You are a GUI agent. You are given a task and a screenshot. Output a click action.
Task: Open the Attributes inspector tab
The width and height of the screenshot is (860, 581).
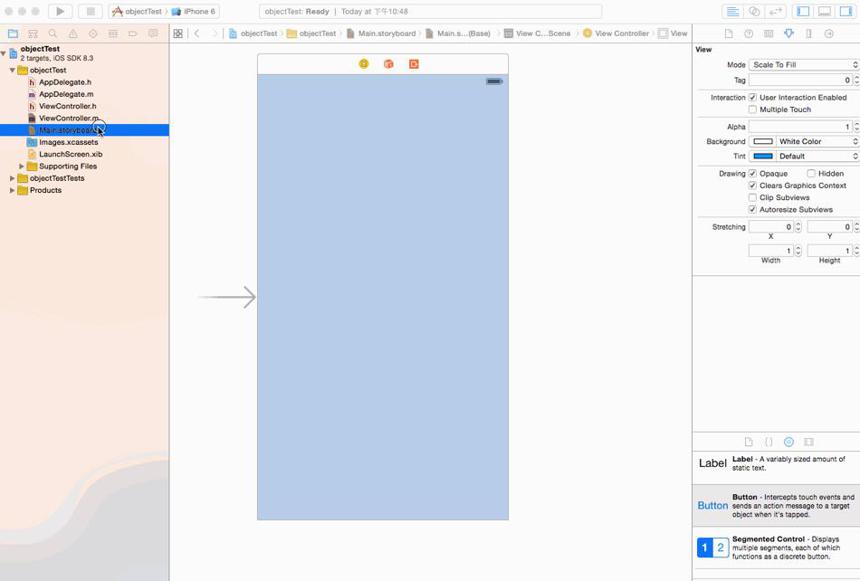[x=789, y=33]
